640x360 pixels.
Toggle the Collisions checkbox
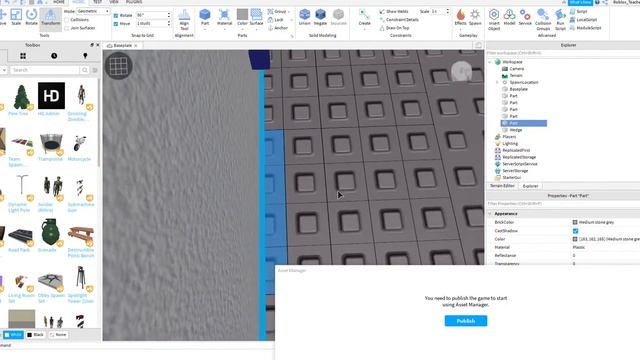click(x=67, y=20)
